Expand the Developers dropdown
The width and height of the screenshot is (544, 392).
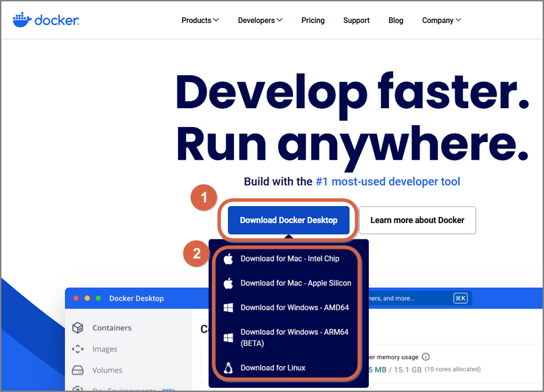tap(260, 20)
